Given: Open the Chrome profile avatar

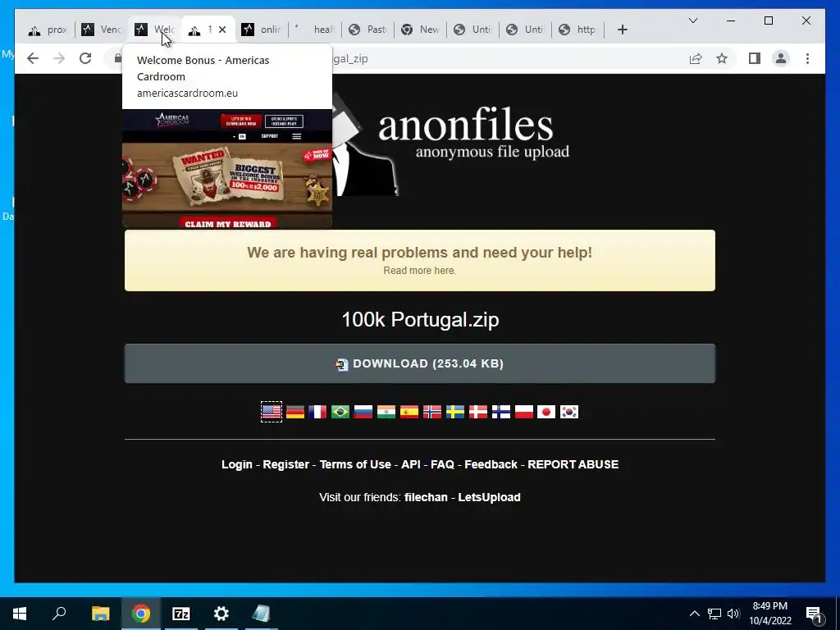Looking at the screenshot, I should click(781, 58).
